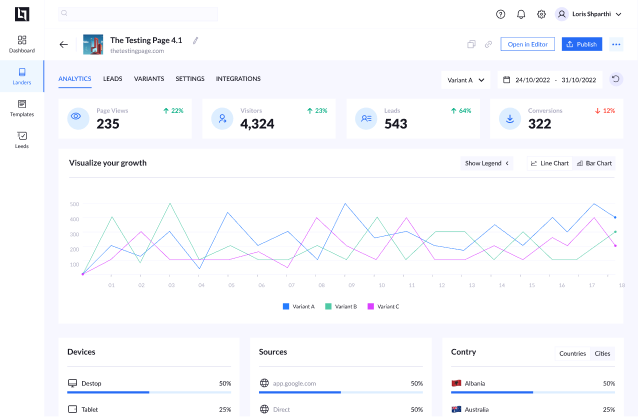Open Templates in the sidebar
638x417 pixels.
22,107
